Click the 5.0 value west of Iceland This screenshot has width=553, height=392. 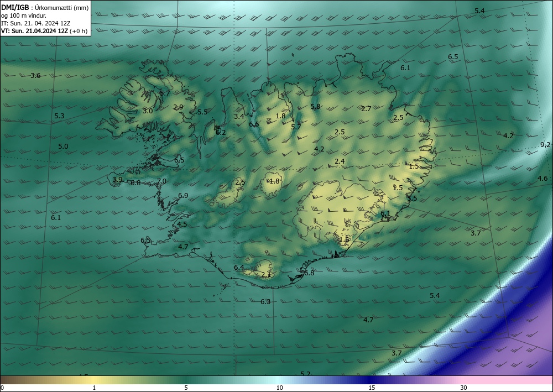pos(63,147)
